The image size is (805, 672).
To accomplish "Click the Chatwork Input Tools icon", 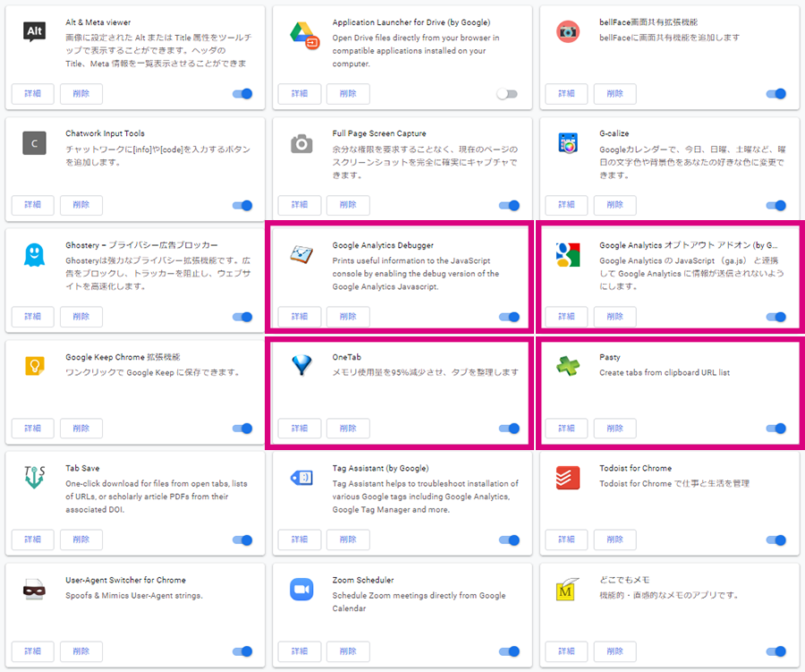I will [34, 143].
